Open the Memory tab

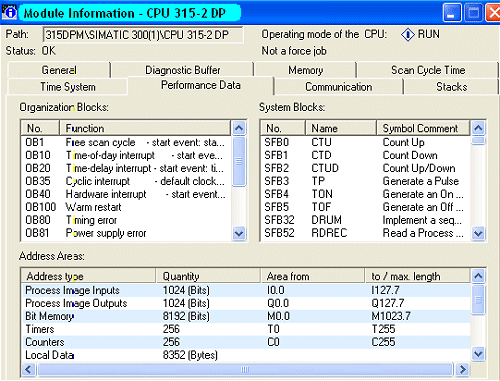[x=305, y=70]
